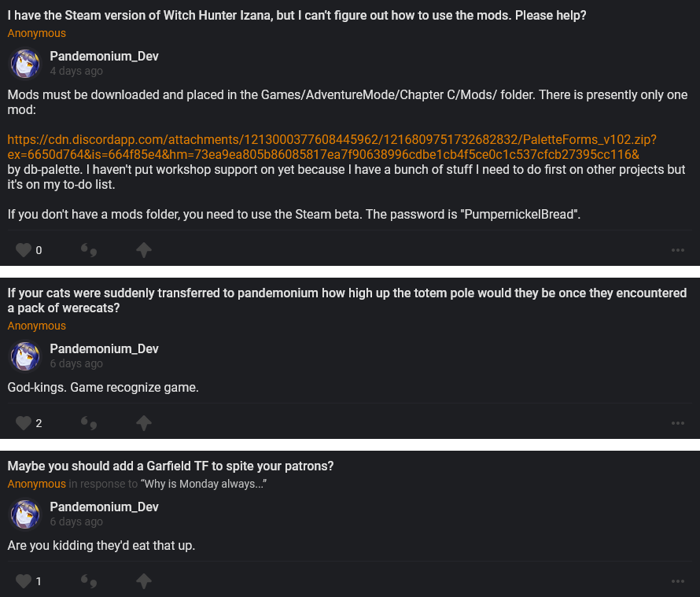
Task: Share the Steam mods answer
Action: point(143,250)
